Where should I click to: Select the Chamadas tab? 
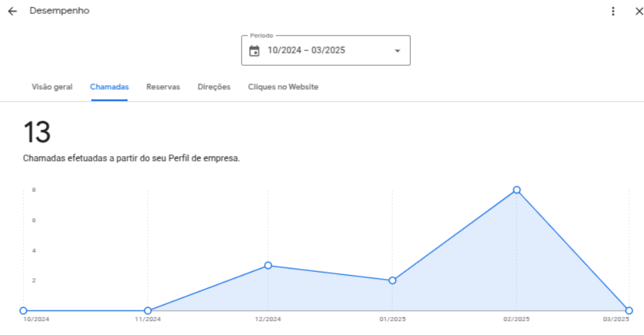(x=109, y=87)
